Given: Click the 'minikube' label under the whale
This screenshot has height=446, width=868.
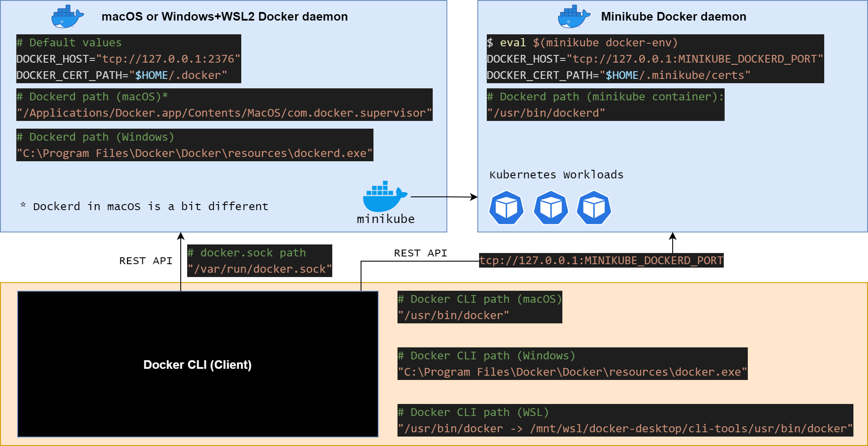Looking at the screenshot, I should pyautogui.click(x=385, y=219).
